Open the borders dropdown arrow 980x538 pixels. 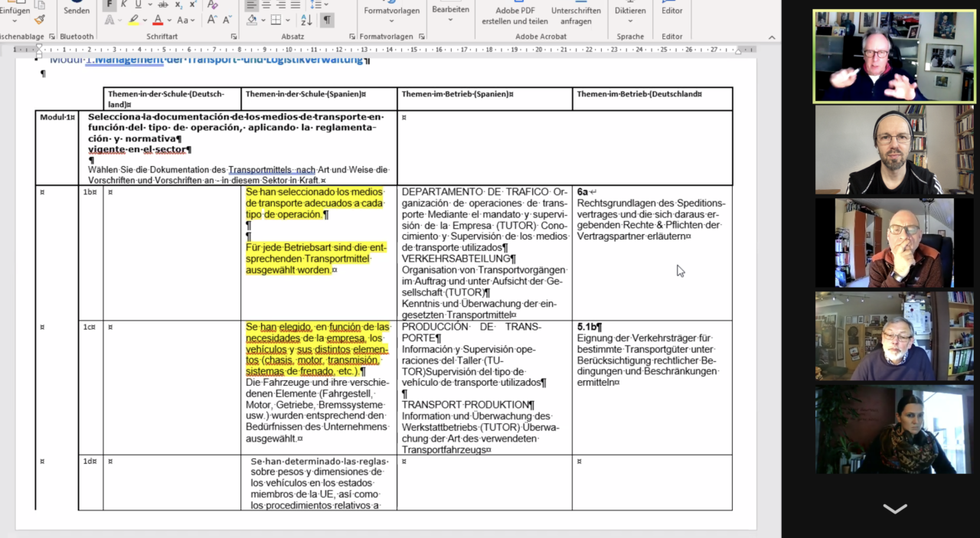287,20
